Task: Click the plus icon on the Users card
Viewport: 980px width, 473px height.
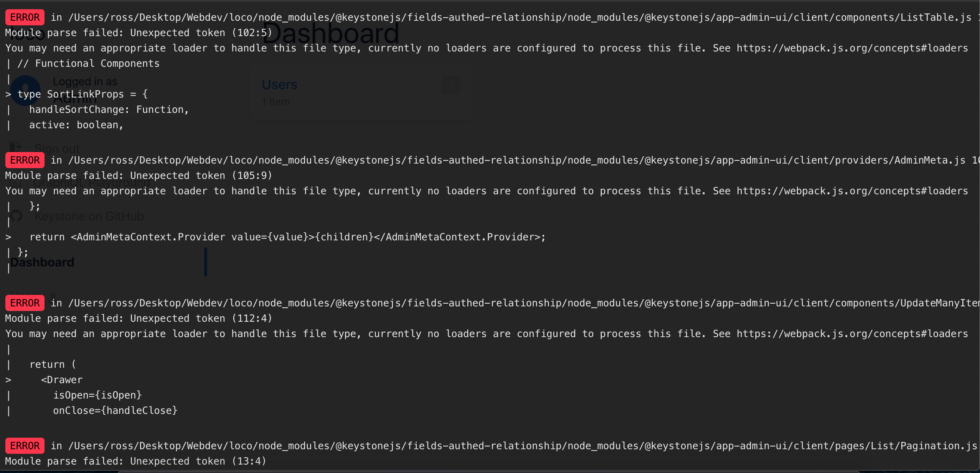Action: [x=452, y=85]
